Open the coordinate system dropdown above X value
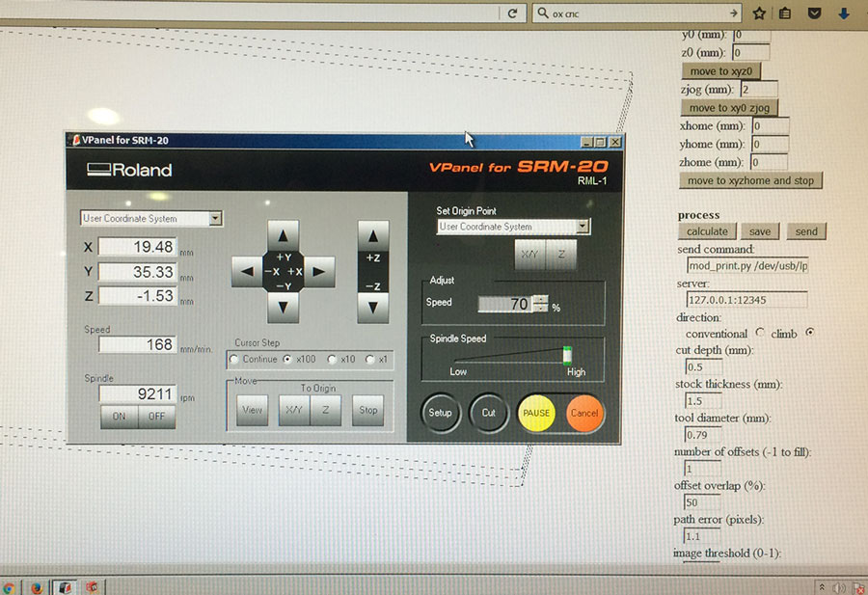Screen dimensions: 868x595 (x=215, y=219)
